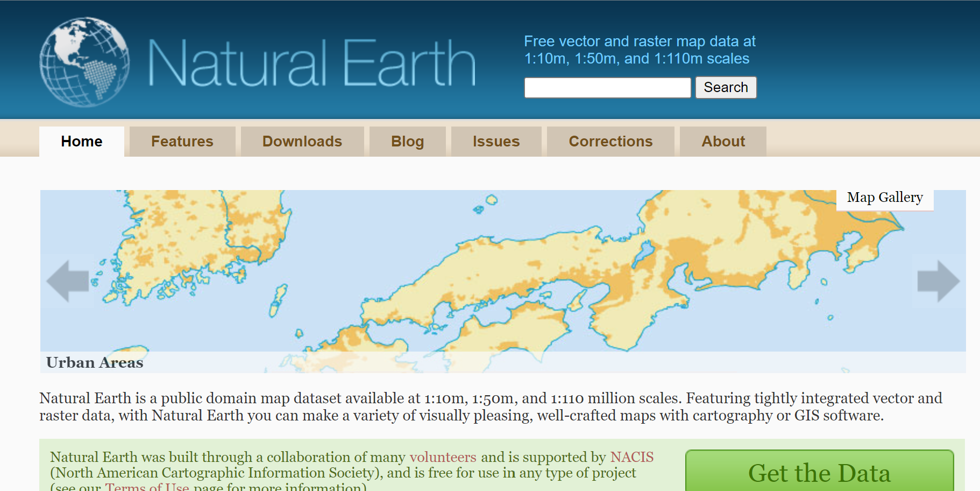
Task: Focus the search text field
Action: pos(608,88)
